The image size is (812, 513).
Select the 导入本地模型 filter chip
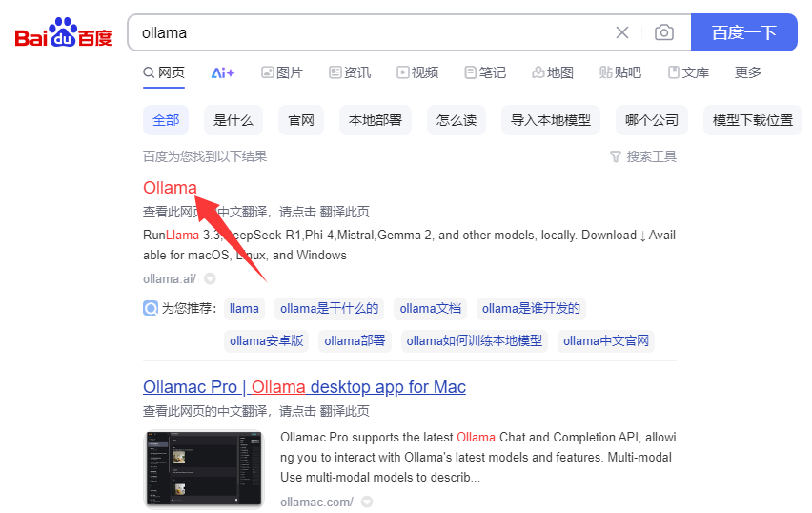coord(551,120)
